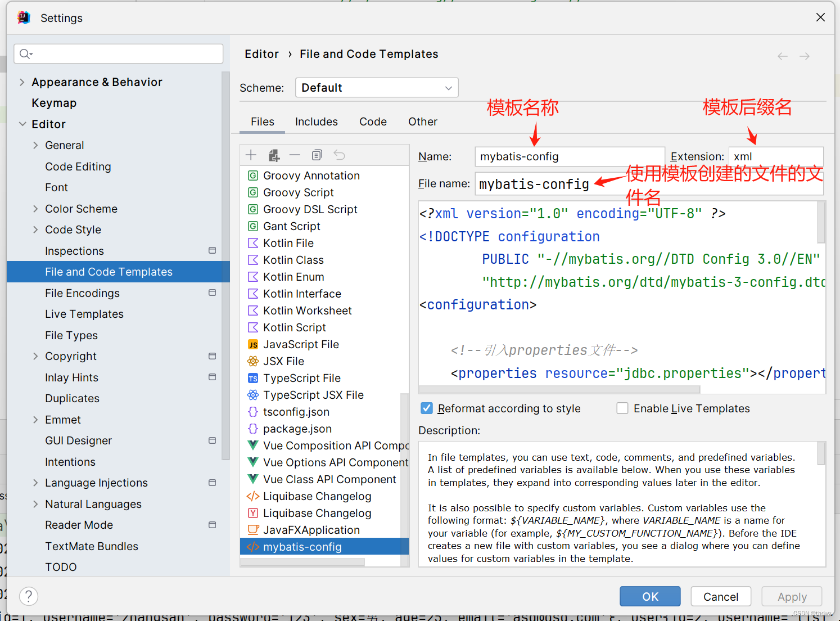Click the back navigation arrow
The height and width of the screenshot is (621, 840).
click(782, 56)
